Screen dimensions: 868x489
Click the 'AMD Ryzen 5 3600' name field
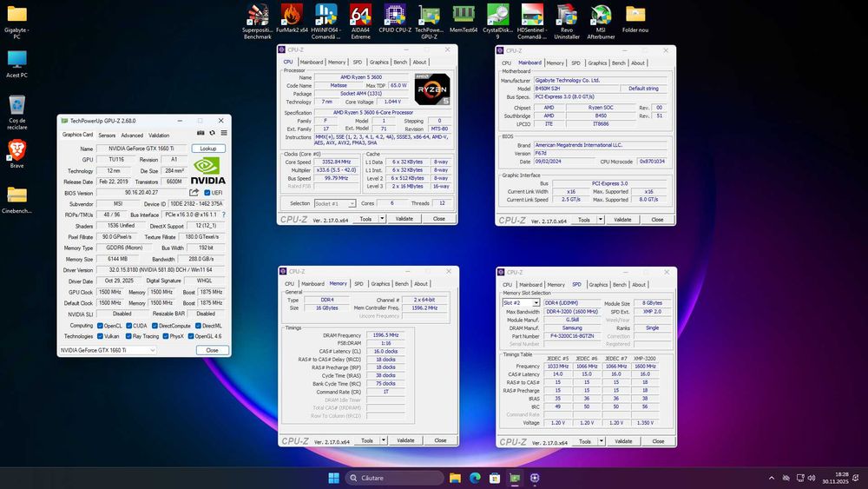[x=361, y=77]
